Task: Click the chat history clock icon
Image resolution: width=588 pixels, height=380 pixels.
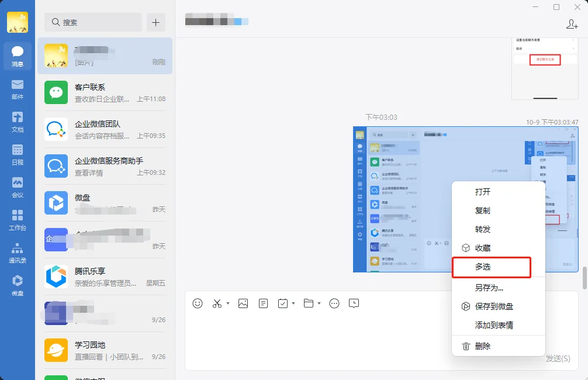Action: (x=354, y=303)
